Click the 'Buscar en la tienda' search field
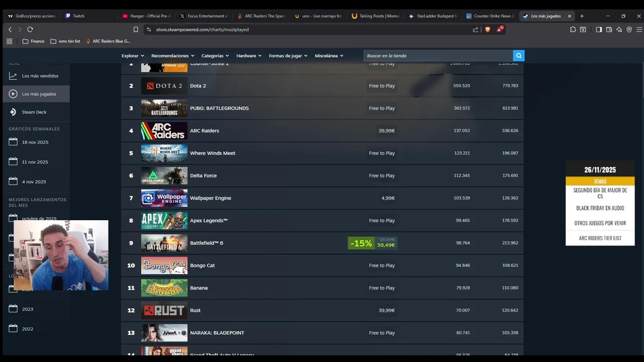The height and width of the screenshot is (362, 644). (438, 56)
